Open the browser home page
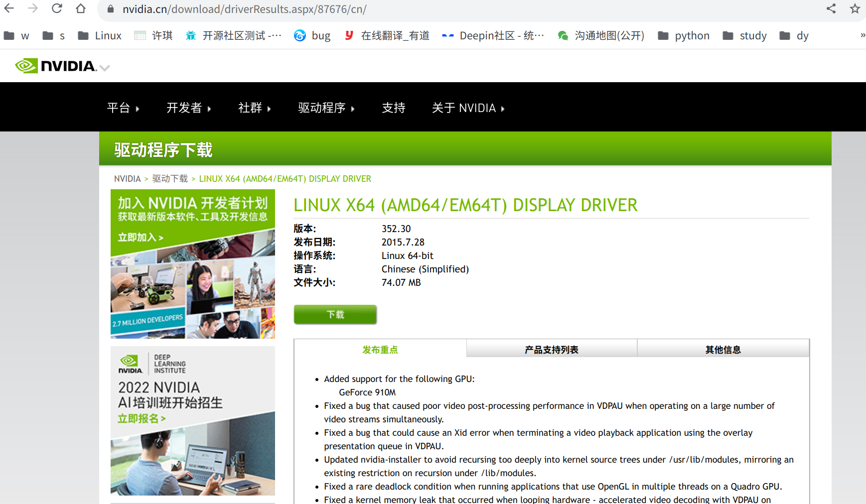The height and width of the screenshot is (504, 866). [x=81, y=8]
